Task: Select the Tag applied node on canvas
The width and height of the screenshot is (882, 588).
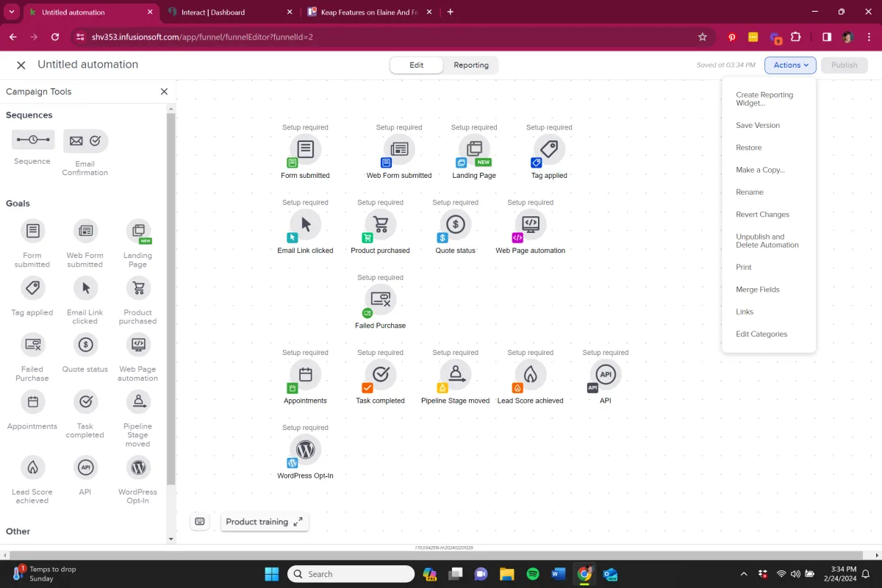Action: [x=549, y=150]
